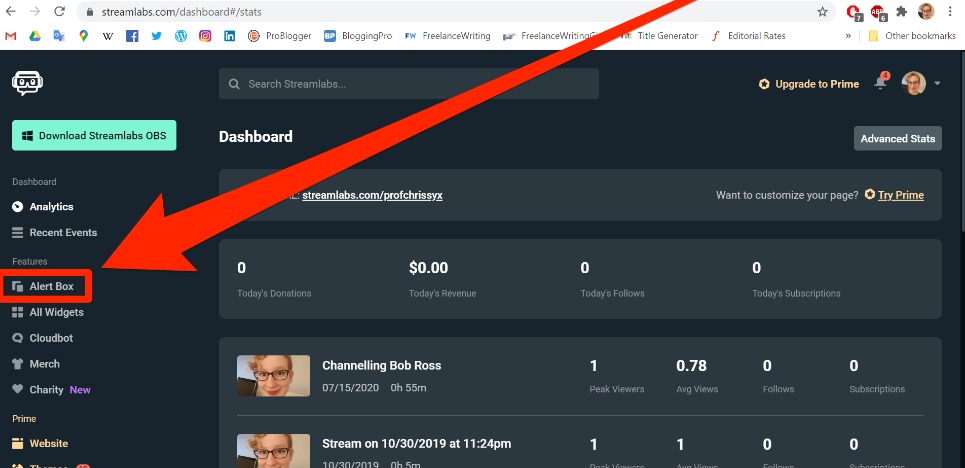Bookmark page with star icon
The image size is (965, 468).
tap(822, 12)
